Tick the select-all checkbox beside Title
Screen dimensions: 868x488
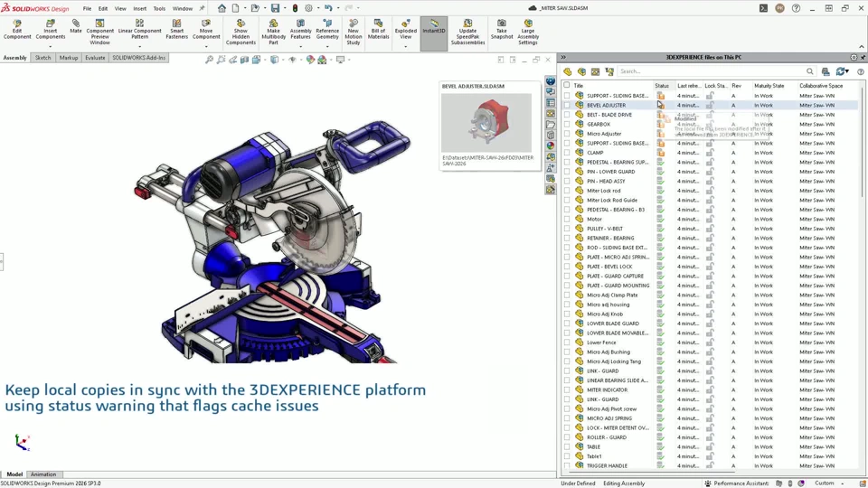pos(566,85)
